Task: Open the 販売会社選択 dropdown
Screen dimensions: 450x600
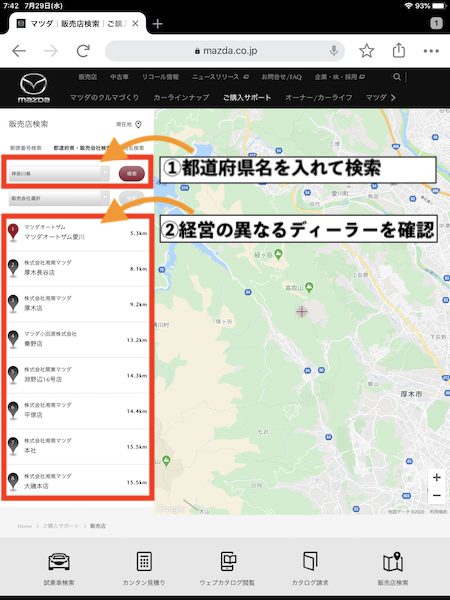Action: click(59, 198)
